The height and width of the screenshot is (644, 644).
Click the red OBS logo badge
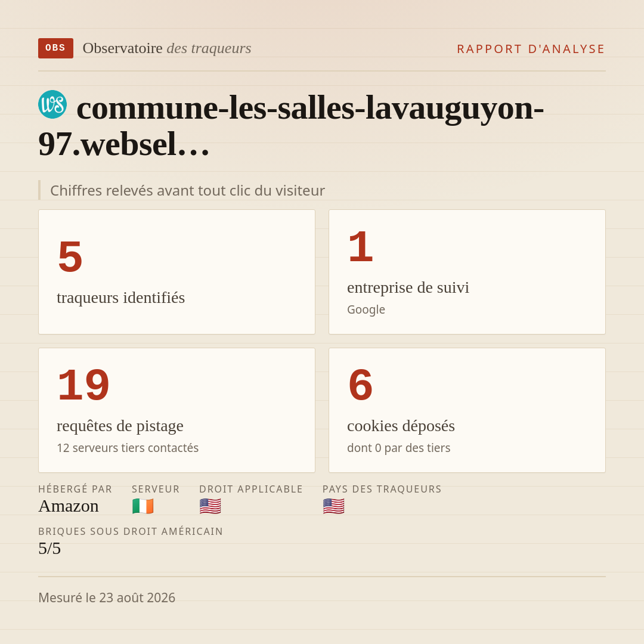[56, 48]
